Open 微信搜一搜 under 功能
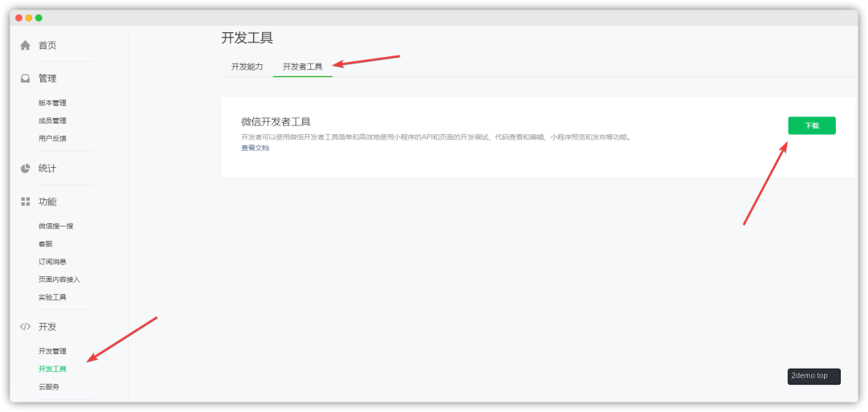The image size is (868, 412). pyautogui.click(x=56, y=226)
